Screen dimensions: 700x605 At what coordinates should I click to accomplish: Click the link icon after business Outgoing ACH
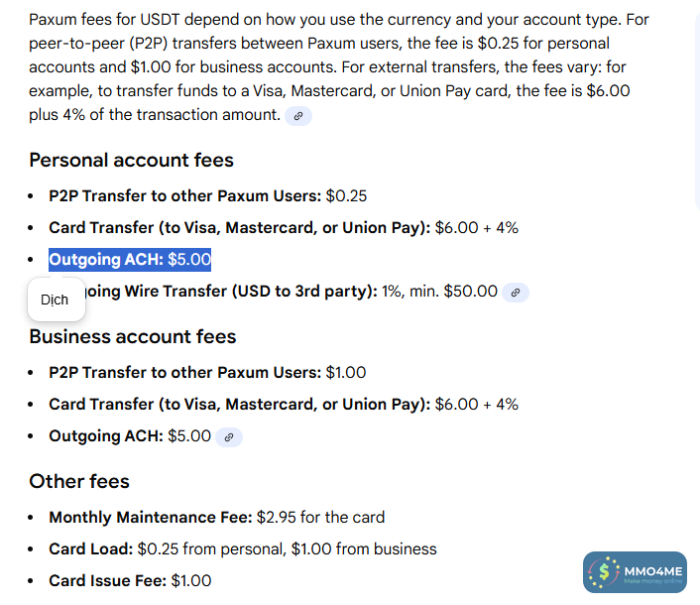pyautogui.click(x=229, y=437)
